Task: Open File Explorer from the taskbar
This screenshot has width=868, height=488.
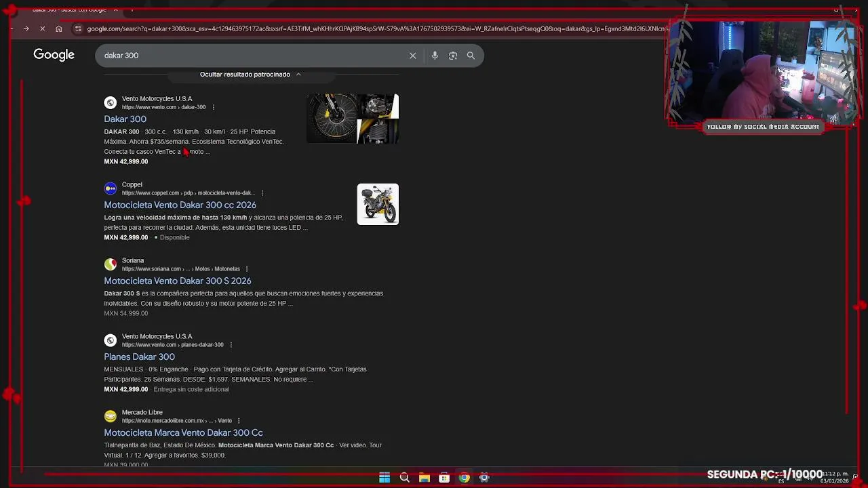Action: 425,478
